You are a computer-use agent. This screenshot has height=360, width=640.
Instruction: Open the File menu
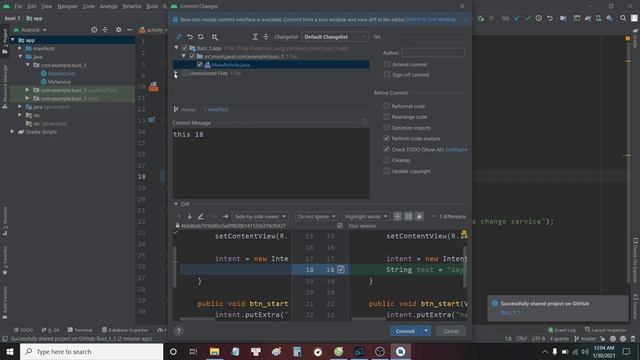click(x=18, y=6)
